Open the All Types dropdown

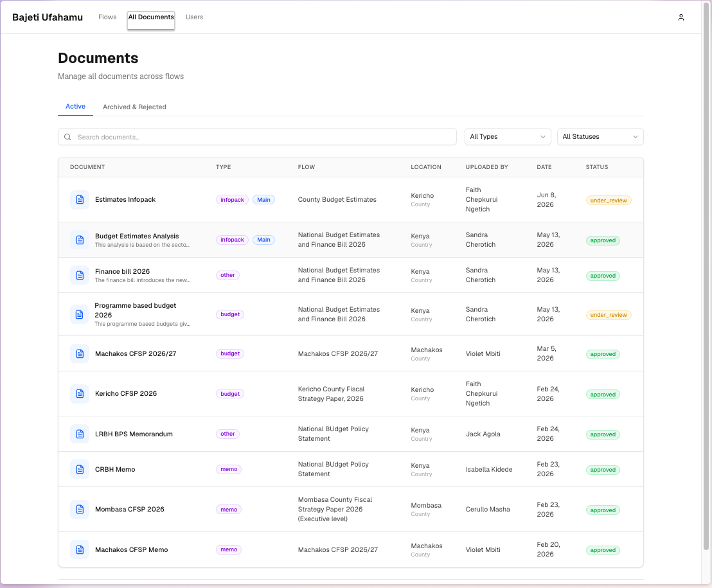tap(508, 137)
